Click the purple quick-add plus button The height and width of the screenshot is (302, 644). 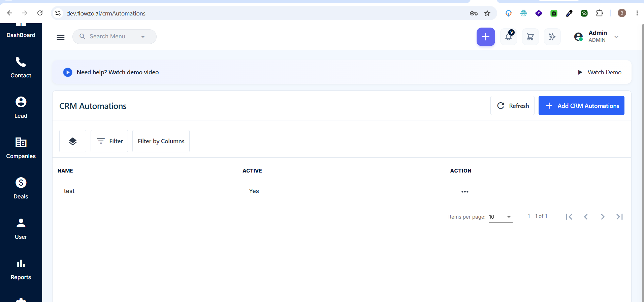point(486,37)
